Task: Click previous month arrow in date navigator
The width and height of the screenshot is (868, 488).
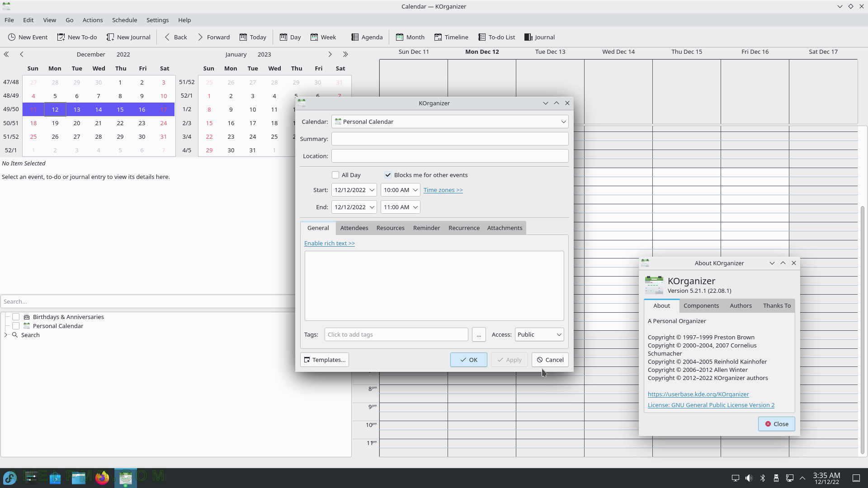Action: 22,54
